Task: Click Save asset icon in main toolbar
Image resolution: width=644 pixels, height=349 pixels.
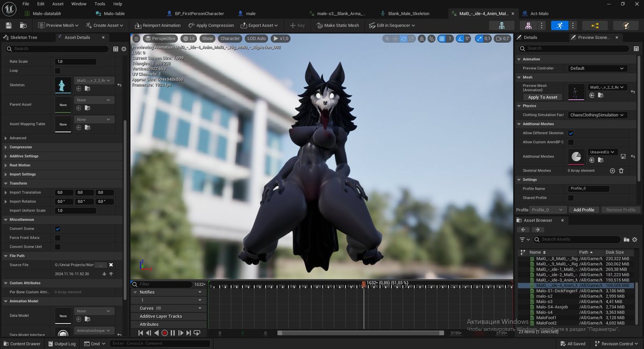Action: [9, 25]
